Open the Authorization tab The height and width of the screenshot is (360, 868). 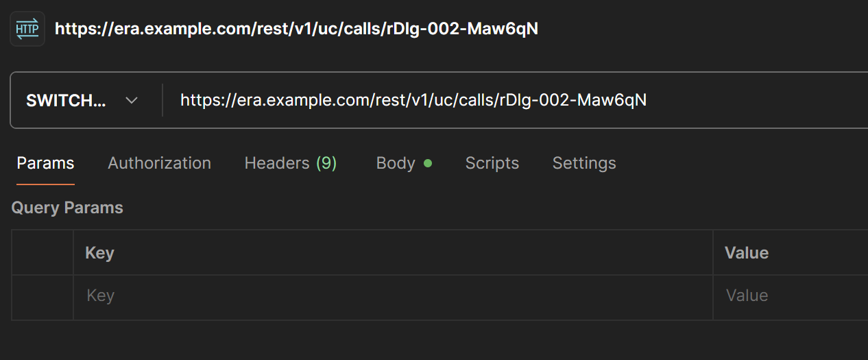tap(159, 163)
